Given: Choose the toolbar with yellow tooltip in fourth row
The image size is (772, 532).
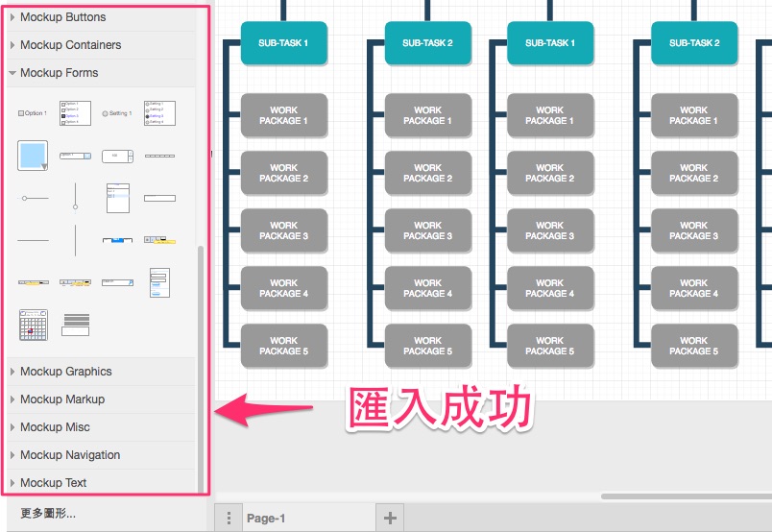Looking at the screenshot, I should tap(159, 240).
